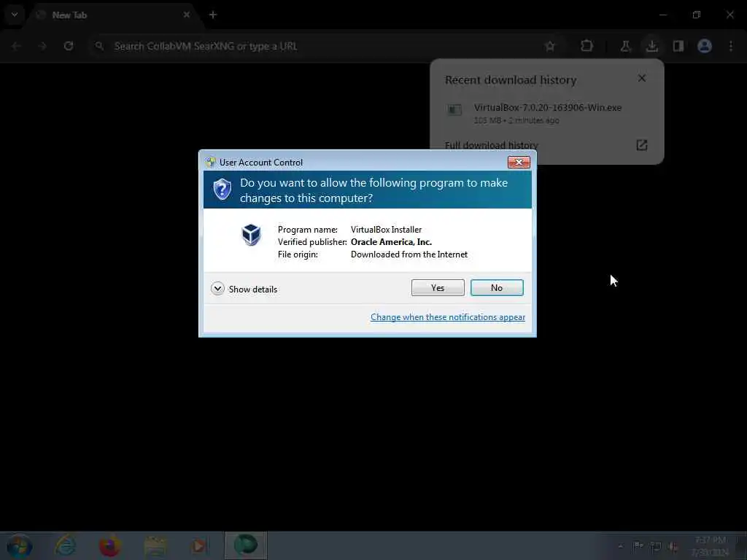Restore down the Chrome window
Screen dimensions: 747x560
697,15
